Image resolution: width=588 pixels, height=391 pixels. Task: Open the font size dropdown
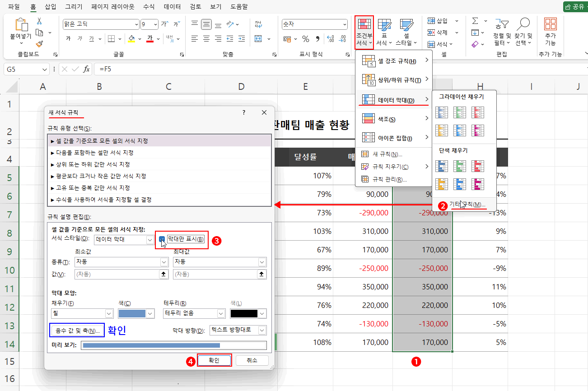coord(156,24)
